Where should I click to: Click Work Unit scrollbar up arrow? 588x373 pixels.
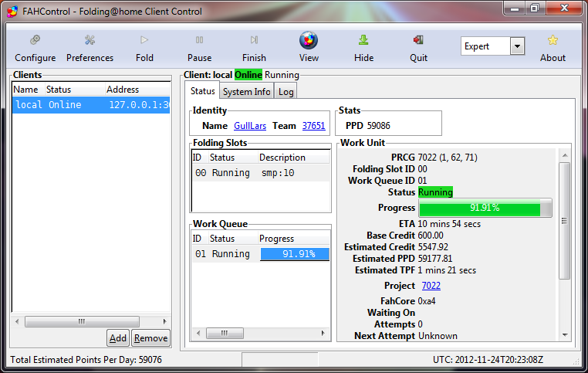coord(565,155)
